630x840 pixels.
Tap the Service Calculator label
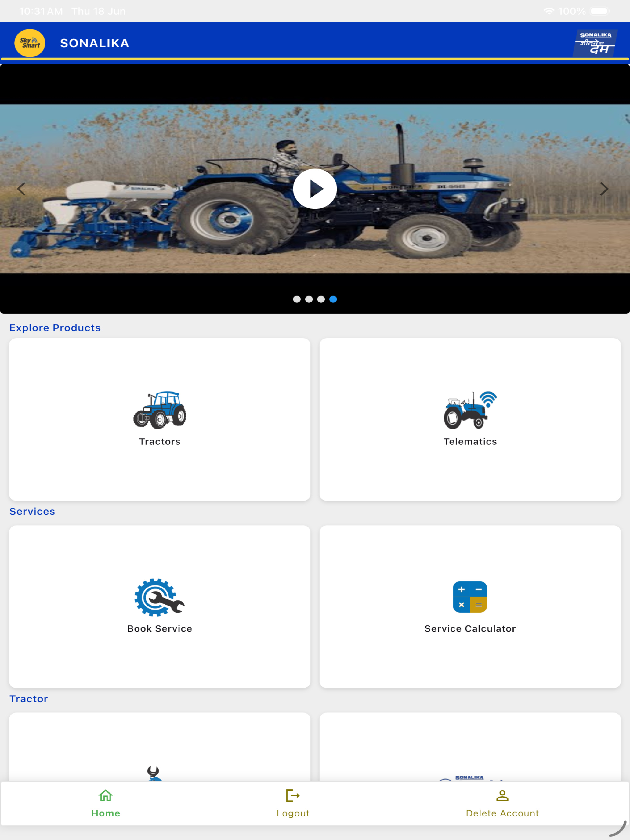click(x=470, y=629)
